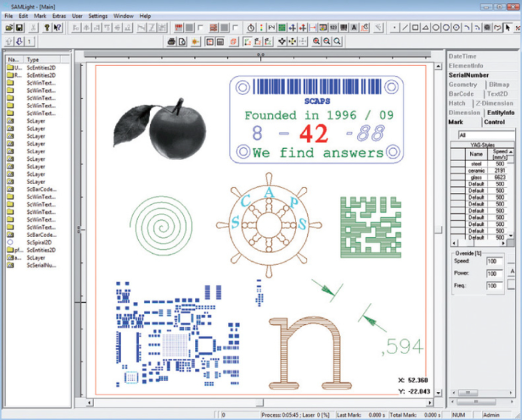
Task: Click the red four-way move arrows icon
Action: click(x=302, y=28)
